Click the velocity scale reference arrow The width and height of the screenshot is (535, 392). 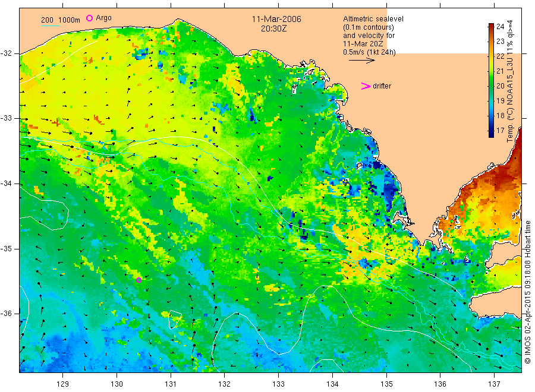(x=361, y=61)
